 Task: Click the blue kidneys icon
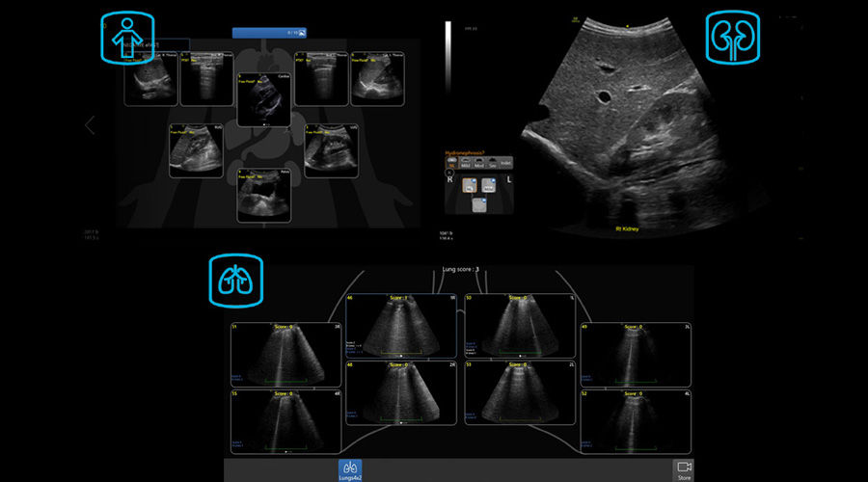point(733,39)
